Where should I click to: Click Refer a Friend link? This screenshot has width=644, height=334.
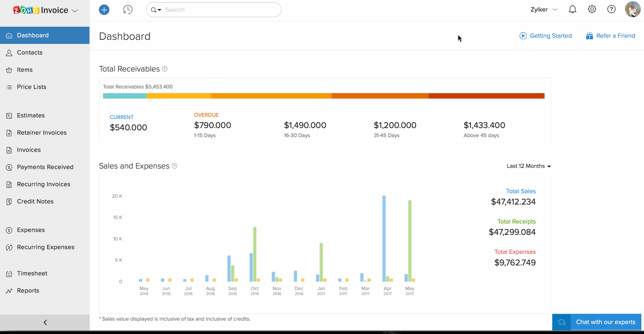[x=611, y=36]
